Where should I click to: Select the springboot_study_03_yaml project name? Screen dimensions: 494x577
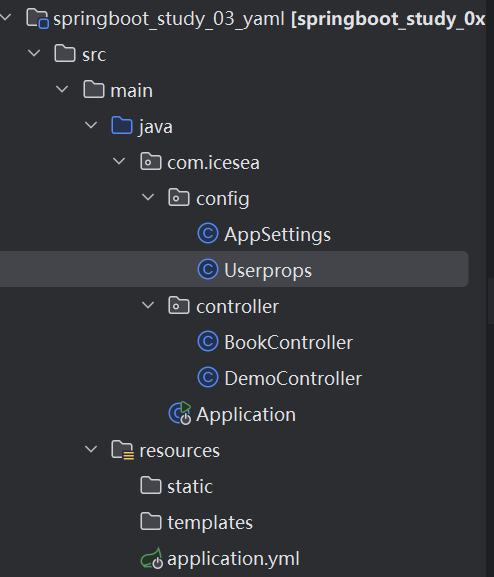(x=169, y=19)
